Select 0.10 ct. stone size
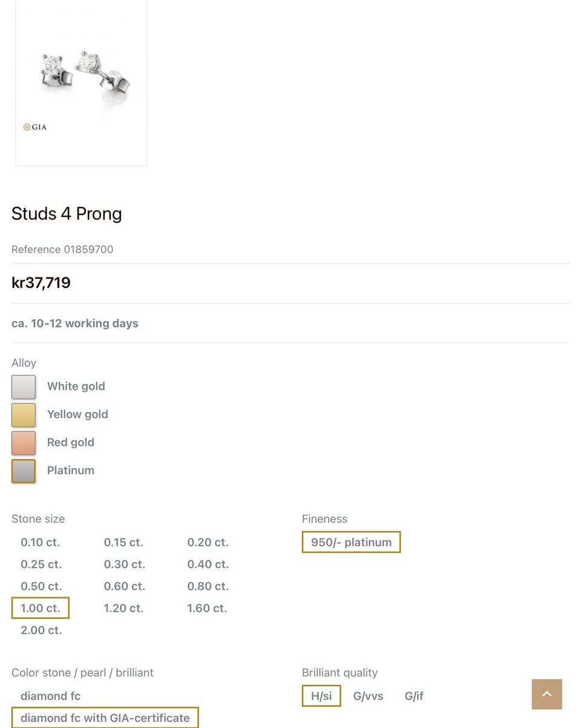Screen dimensions: 581x728 41,542
